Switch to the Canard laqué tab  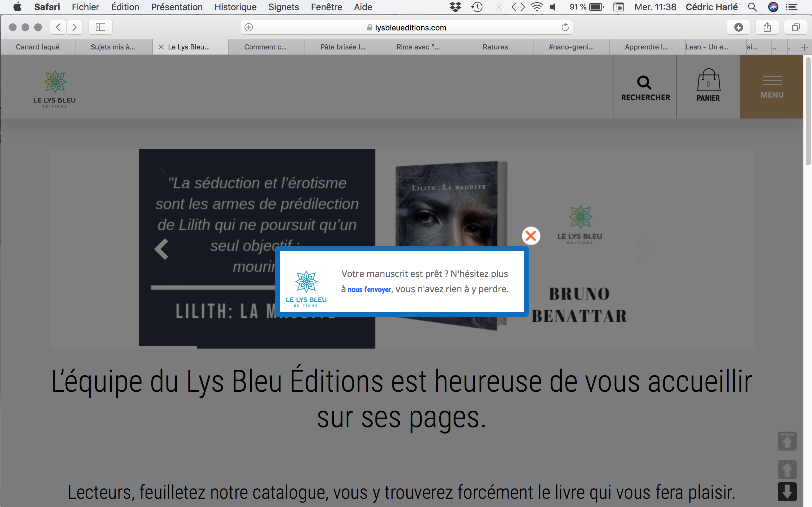pyautogui.click(x=37, y=47)
